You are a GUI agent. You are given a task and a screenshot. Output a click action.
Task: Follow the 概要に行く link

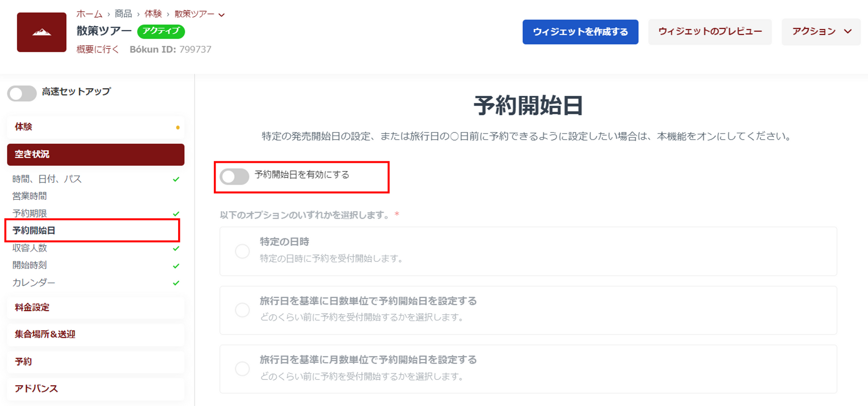coord(98,49)
